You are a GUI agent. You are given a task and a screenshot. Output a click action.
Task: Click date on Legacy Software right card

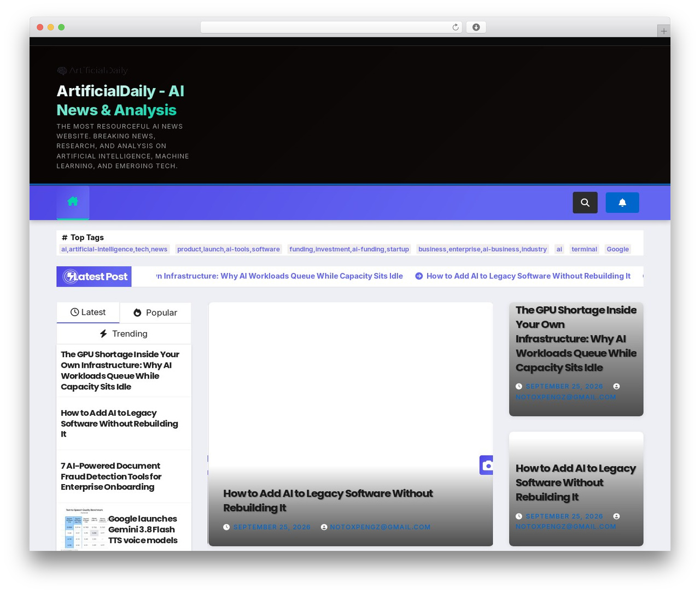click(564, 516)
